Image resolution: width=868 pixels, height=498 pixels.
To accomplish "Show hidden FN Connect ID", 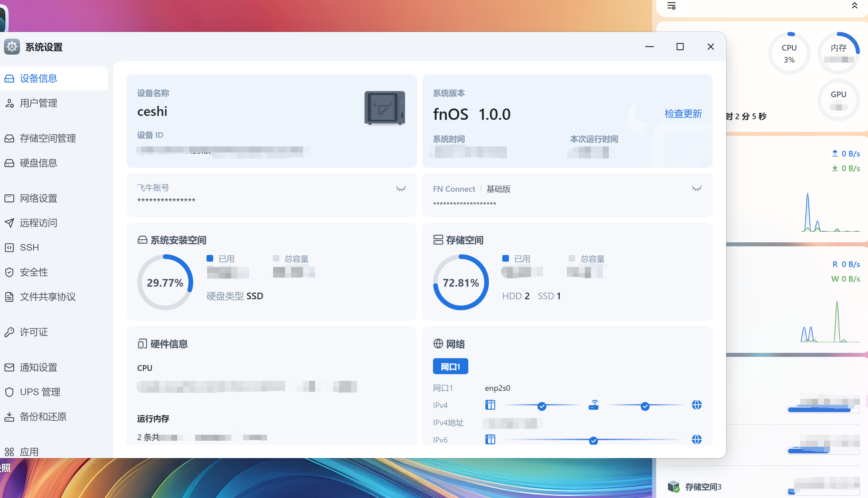I will [x=696, y=188].
